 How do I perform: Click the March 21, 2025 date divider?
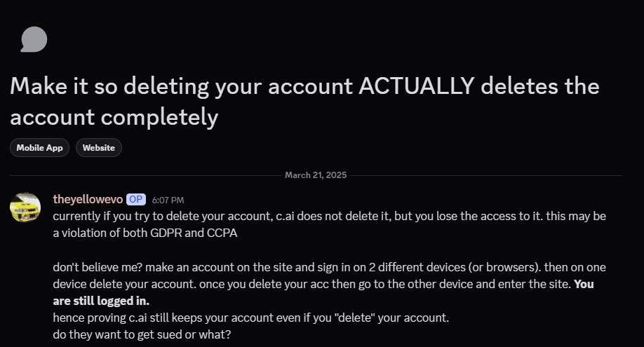tap(316, 175)
